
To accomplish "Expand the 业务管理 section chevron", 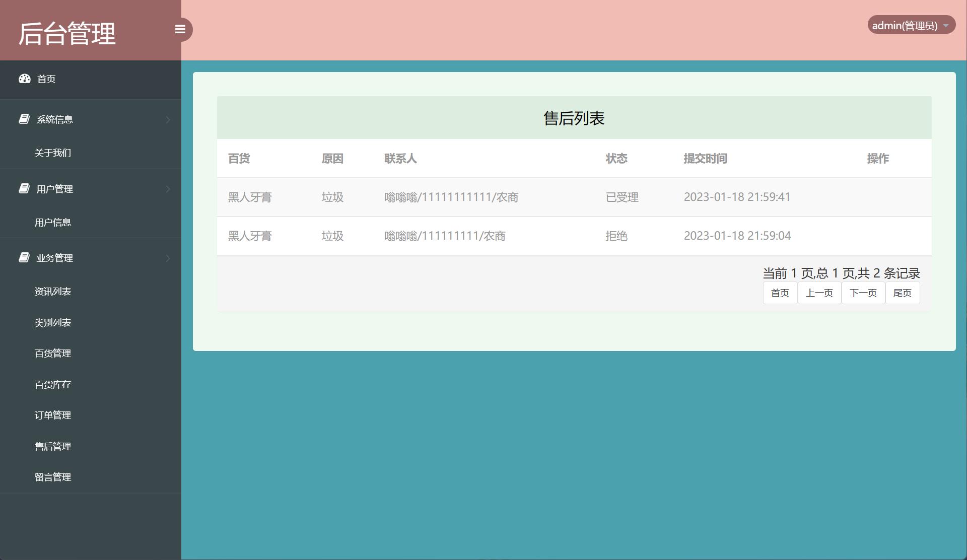I will tap(168, 258).
